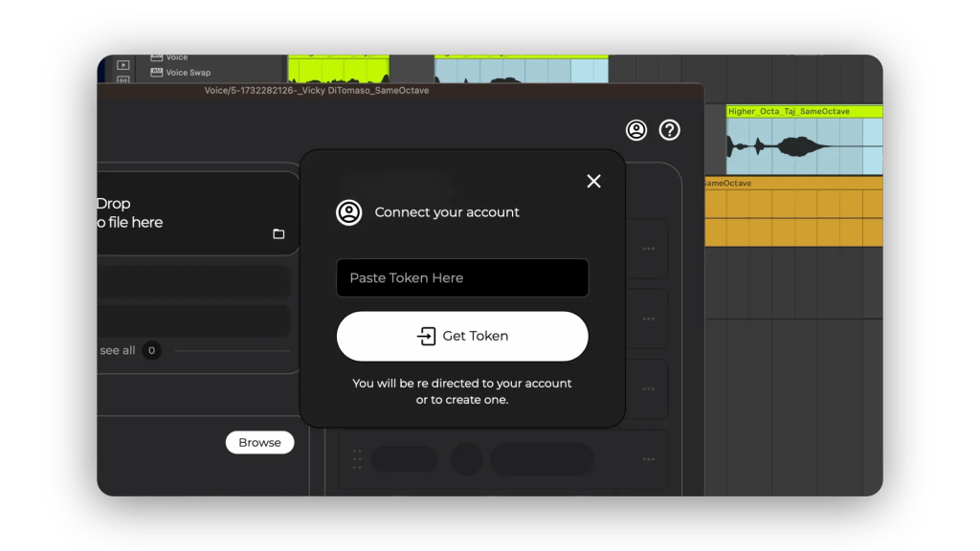This screenshot has width=980, height=551.
Task: Grab the drag handle on bottom row
Action: tap(357, 459)
